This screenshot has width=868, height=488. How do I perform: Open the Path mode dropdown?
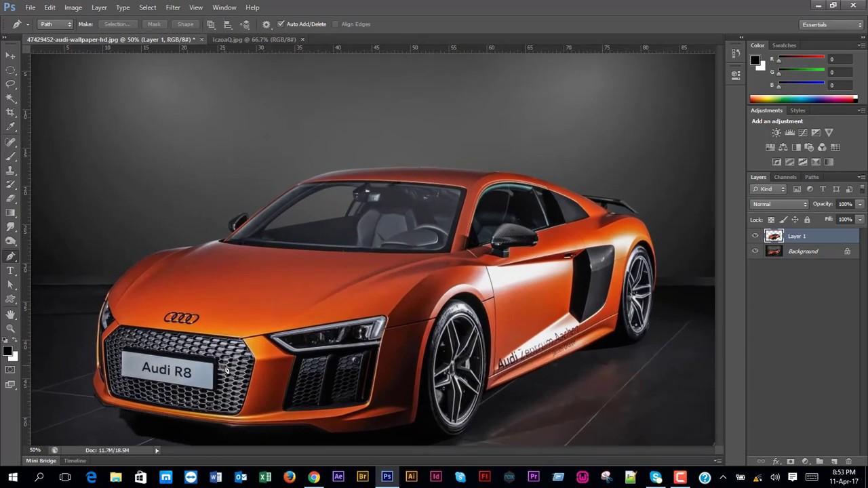click(54, 24)
